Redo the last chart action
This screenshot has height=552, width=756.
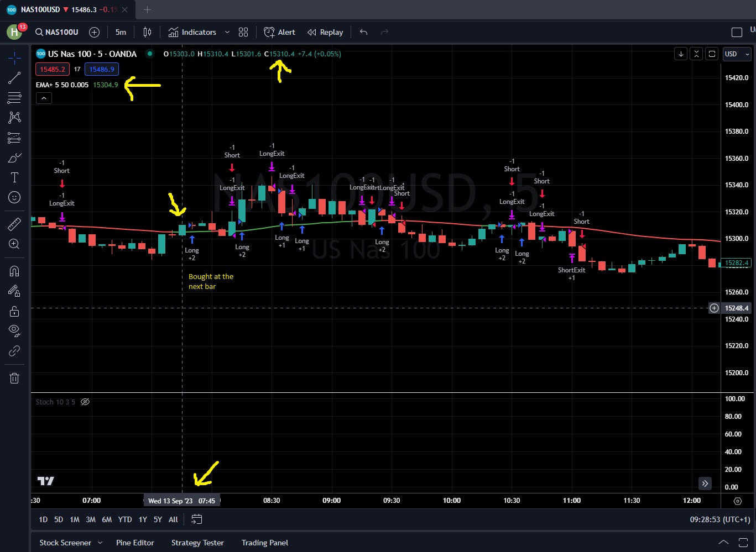[384, 32]
